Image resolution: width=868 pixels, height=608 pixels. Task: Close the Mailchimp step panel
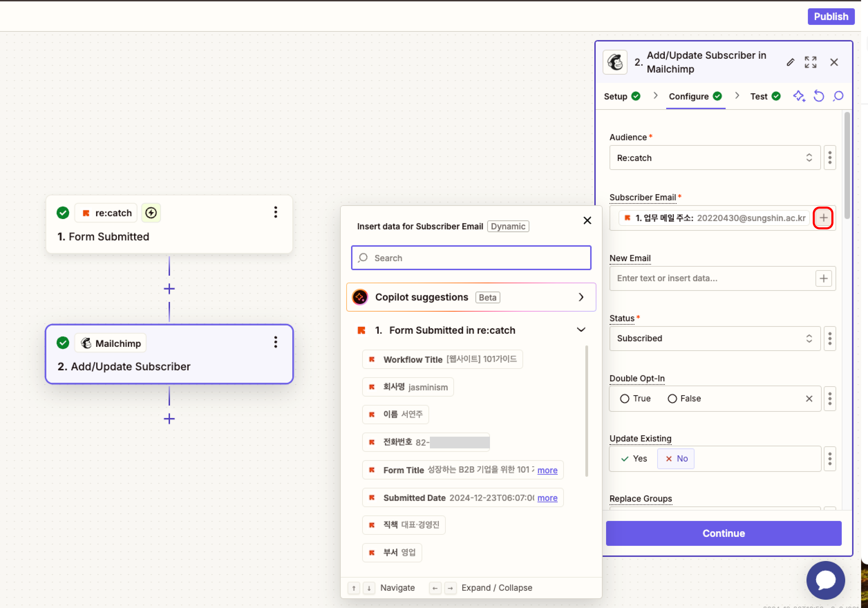pyautogui.click(x=834, y=62)
